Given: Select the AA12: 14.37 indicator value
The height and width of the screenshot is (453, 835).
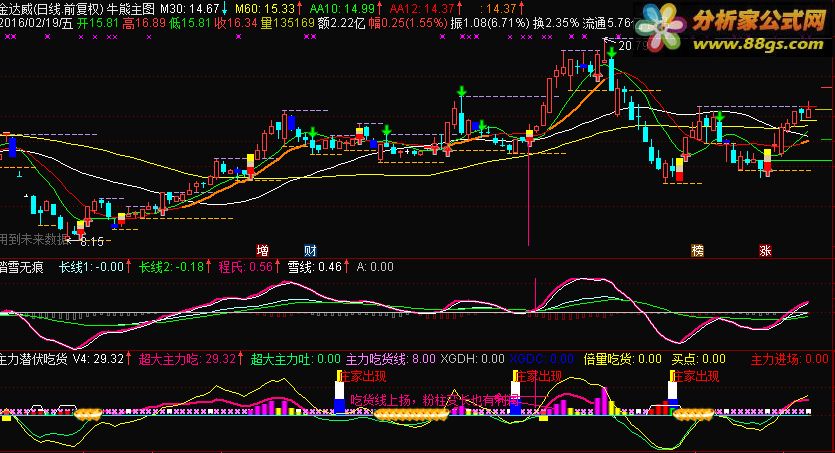Looking at the screenshot, I should 422,9.
